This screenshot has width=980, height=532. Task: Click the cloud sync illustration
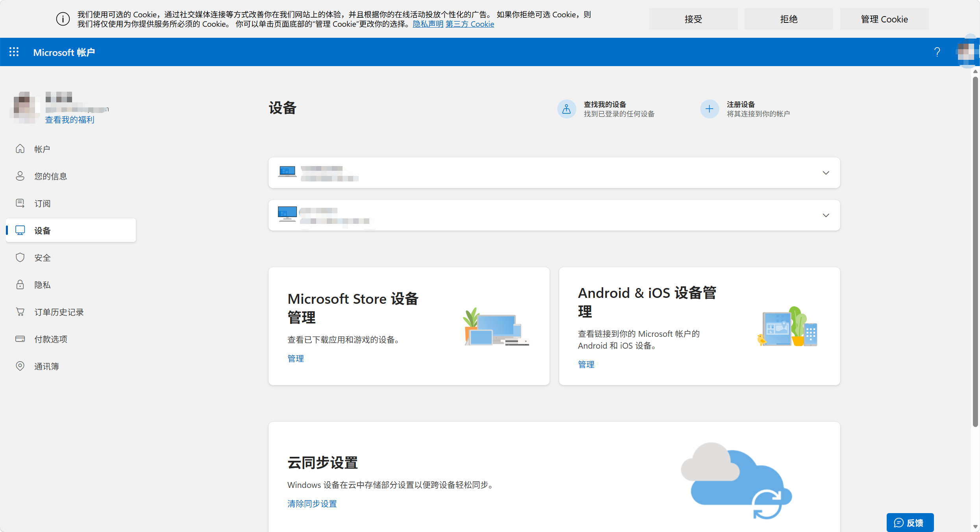tap(736, 481)
